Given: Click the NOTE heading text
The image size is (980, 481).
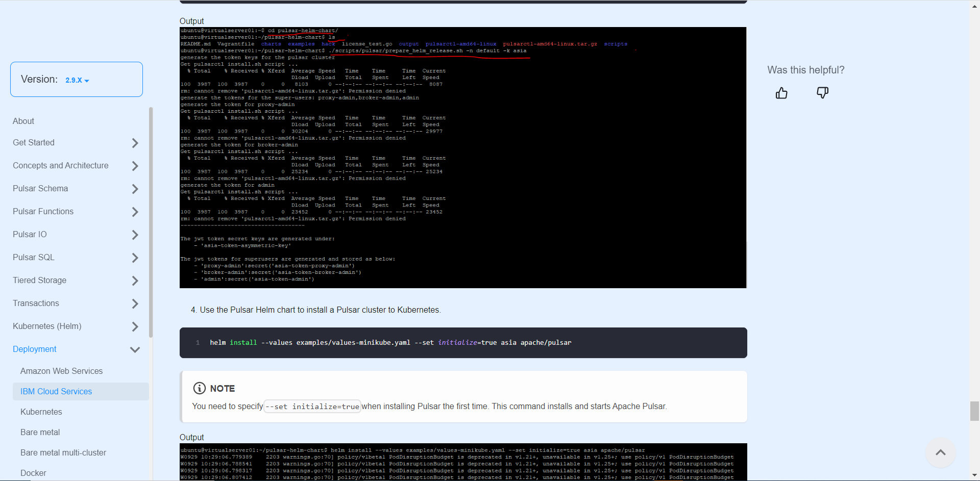Looking at the screenshot, I should (x=223, y=388).
